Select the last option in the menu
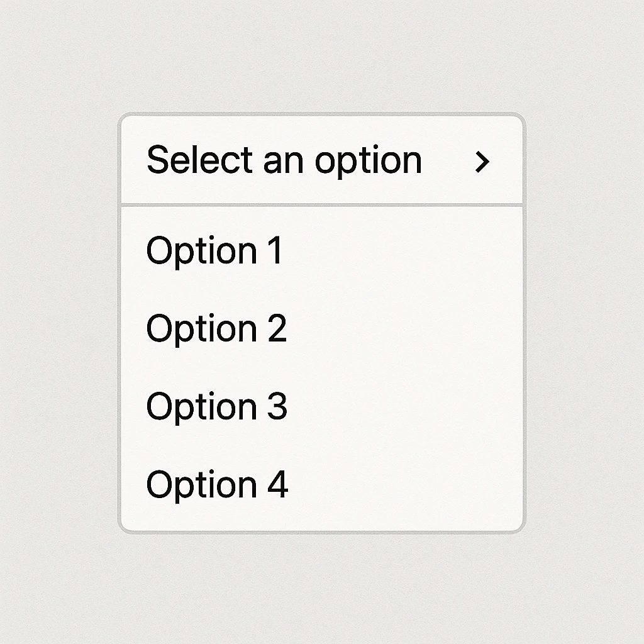Viewport: 644px width, 644px height. [x=217, y=485]
